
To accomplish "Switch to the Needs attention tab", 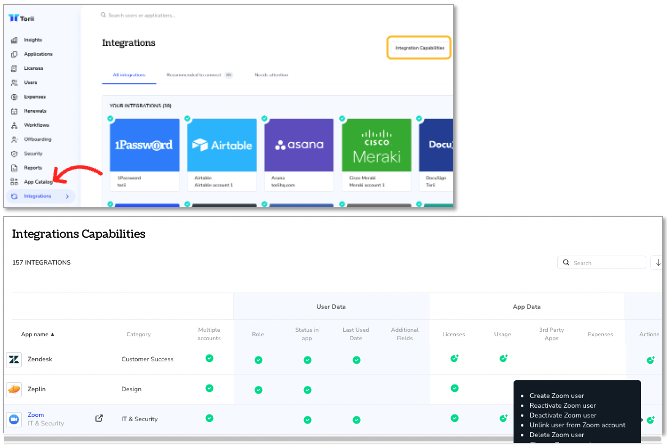I will (271, 75).
